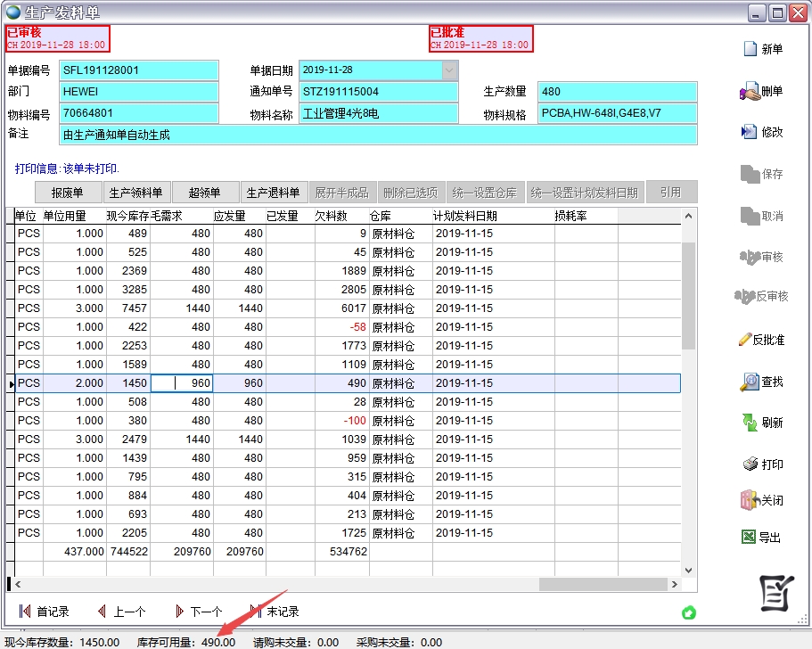Click the 刷新 (refresh) icon
812x649 pixels.
coord(750,423)
